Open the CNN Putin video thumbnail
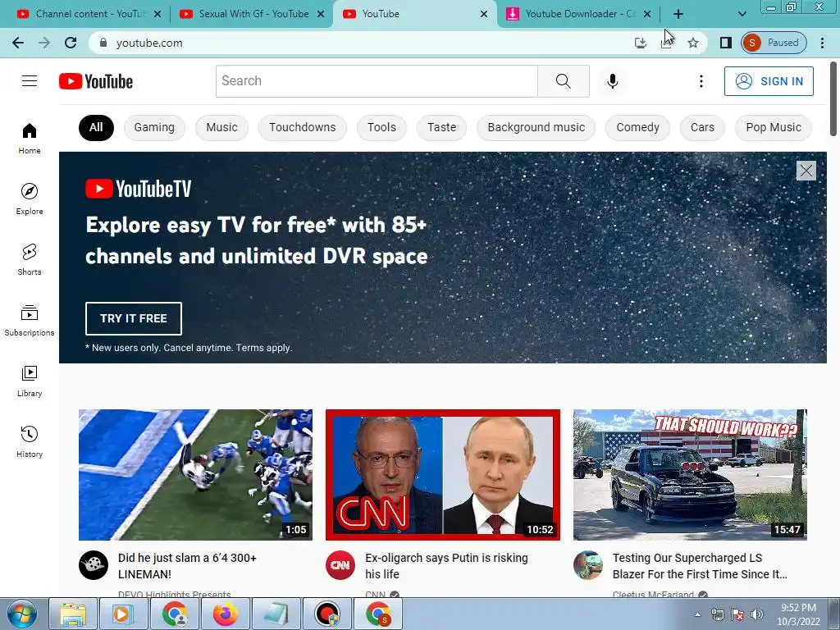This screenshot has height=630, width=840. 443,475
